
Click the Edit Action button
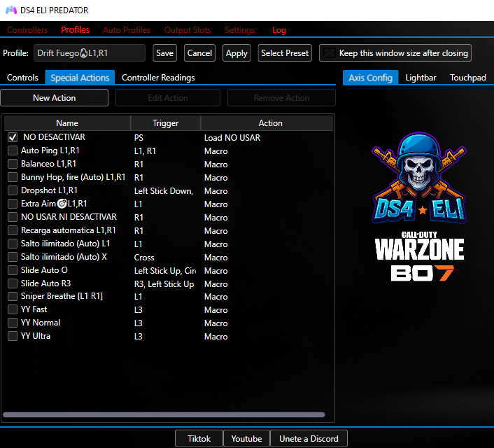[168, 98]
